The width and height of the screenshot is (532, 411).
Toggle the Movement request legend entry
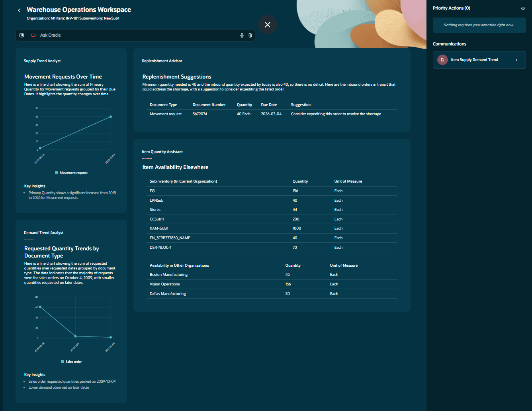(x=71, y=173)
